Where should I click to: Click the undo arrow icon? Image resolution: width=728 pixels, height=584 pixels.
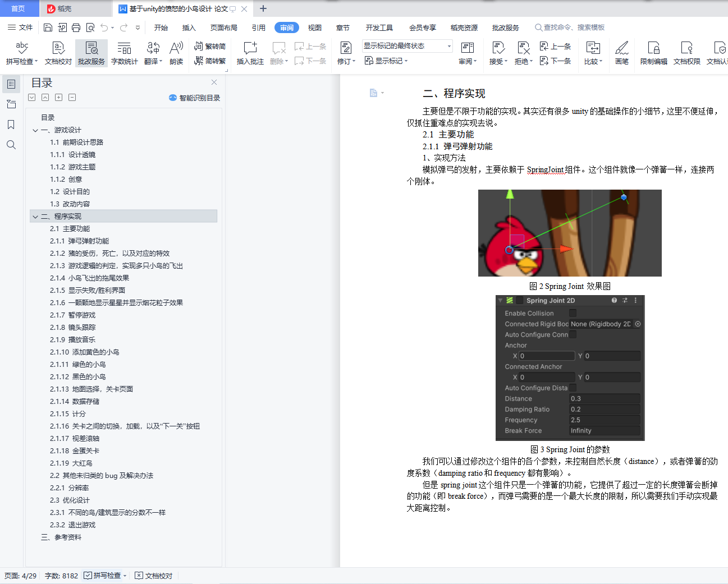click(x=104, y=27)
